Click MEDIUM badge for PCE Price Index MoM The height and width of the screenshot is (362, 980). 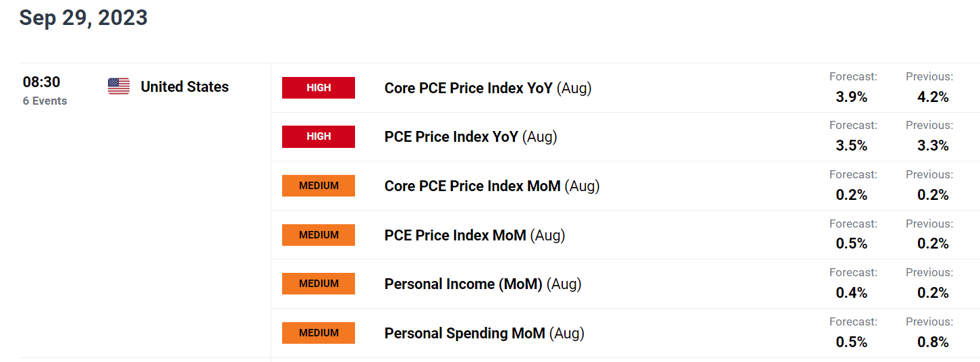coord(319,235)
